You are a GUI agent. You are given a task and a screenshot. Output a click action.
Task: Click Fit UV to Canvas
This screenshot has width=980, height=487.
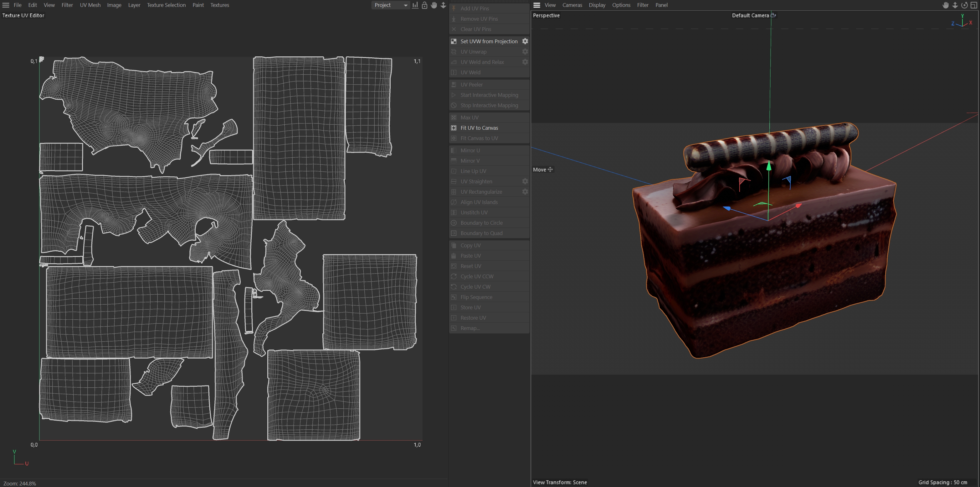pos(479,128)
